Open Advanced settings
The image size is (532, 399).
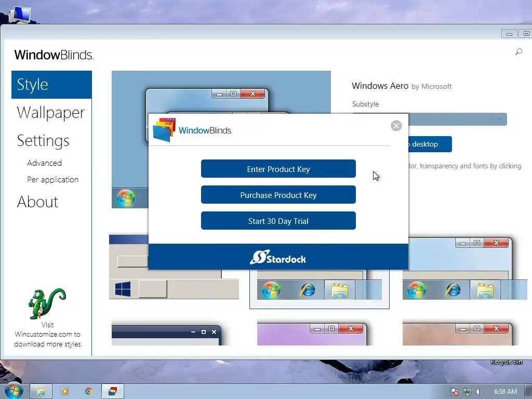[45, 163]
